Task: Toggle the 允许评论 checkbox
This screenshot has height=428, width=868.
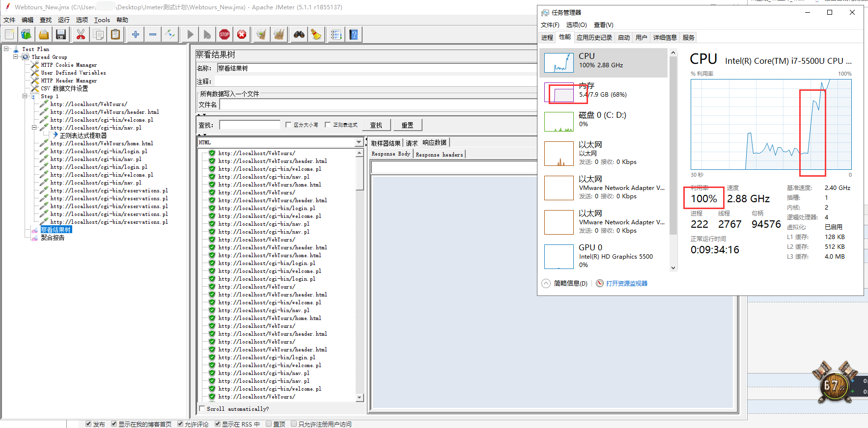Action: (x=180, y=424)
